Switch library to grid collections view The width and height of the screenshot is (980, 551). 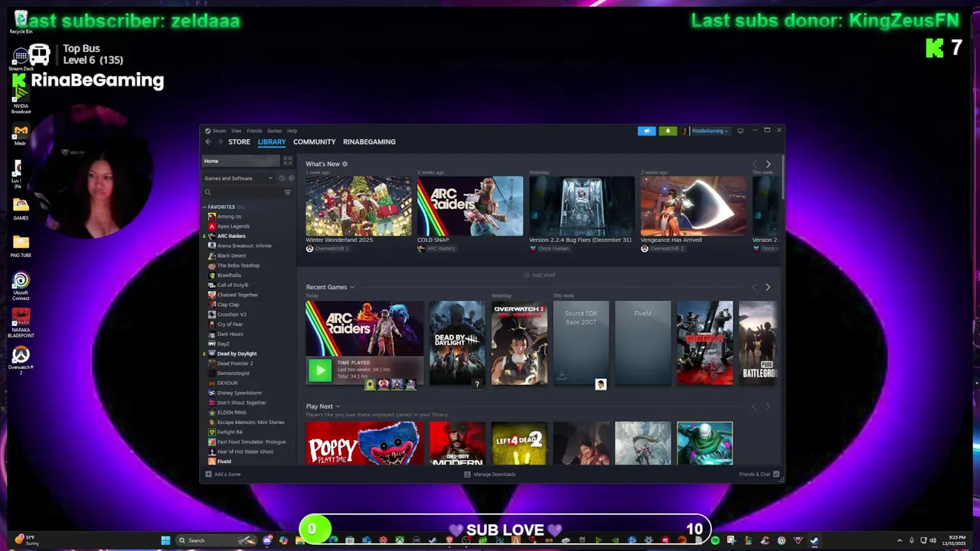(288, 161)
